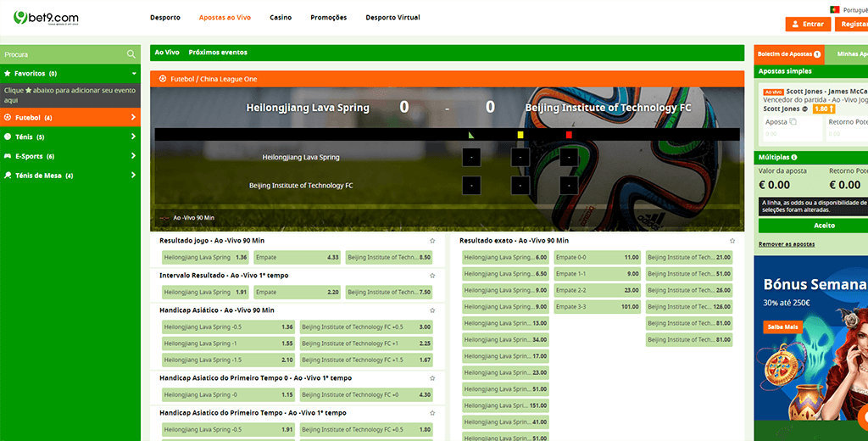Open the Casino menu
Screen dimensions: 868x441
click(x=281, y=18)
